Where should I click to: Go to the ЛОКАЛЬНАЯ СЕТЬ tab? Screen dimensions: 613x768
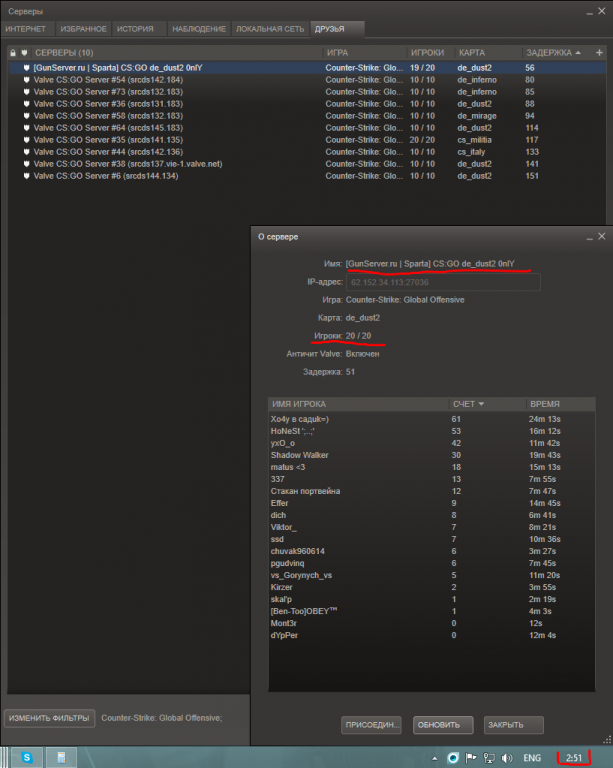pyautogui.click(x=269, y=29)
